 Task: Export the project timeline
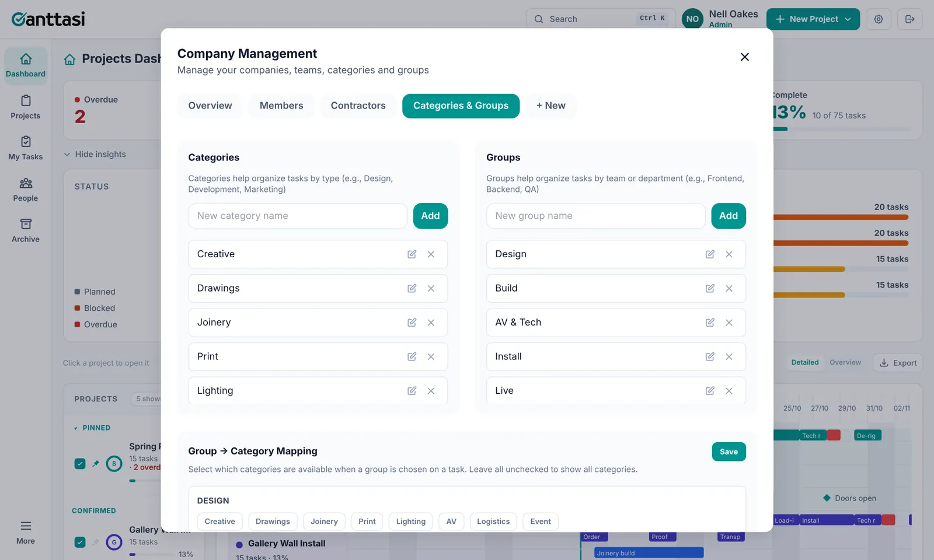(x=898, y=363)
